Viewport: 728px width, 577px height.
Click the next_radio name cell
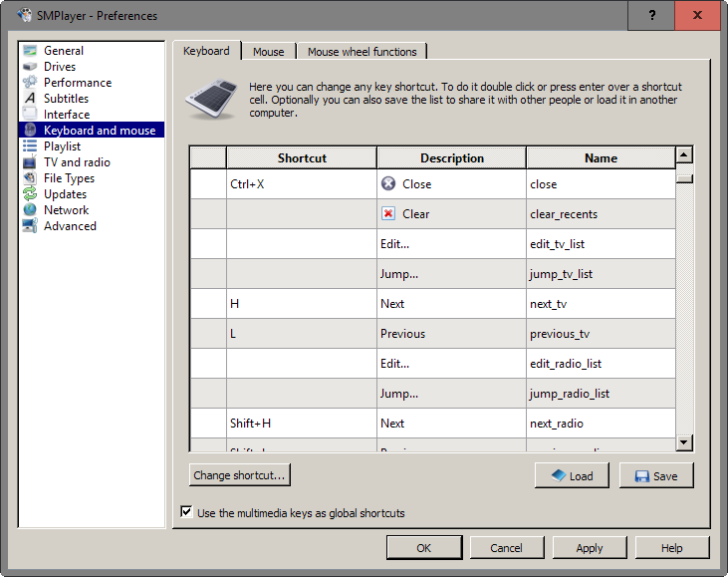(x=601, y=423)
